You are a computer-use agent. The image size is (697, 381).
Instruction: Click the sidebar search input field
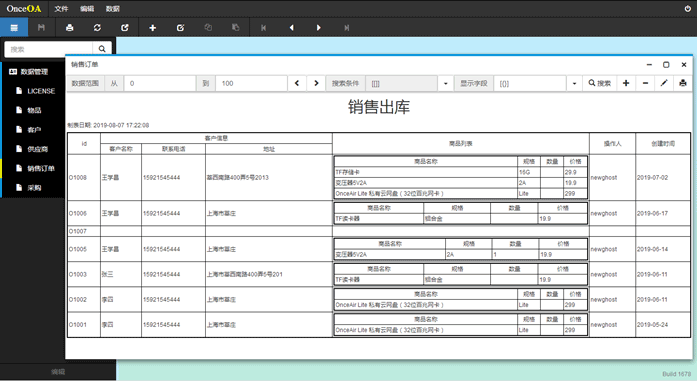[48, 49]
